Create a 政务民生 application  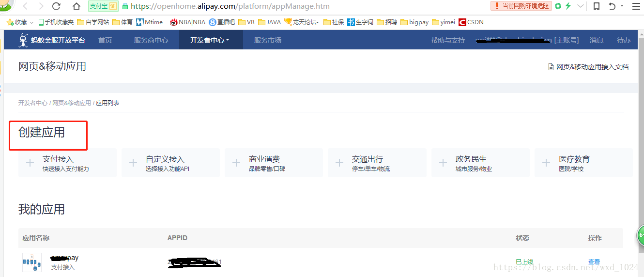coord(480,163)
